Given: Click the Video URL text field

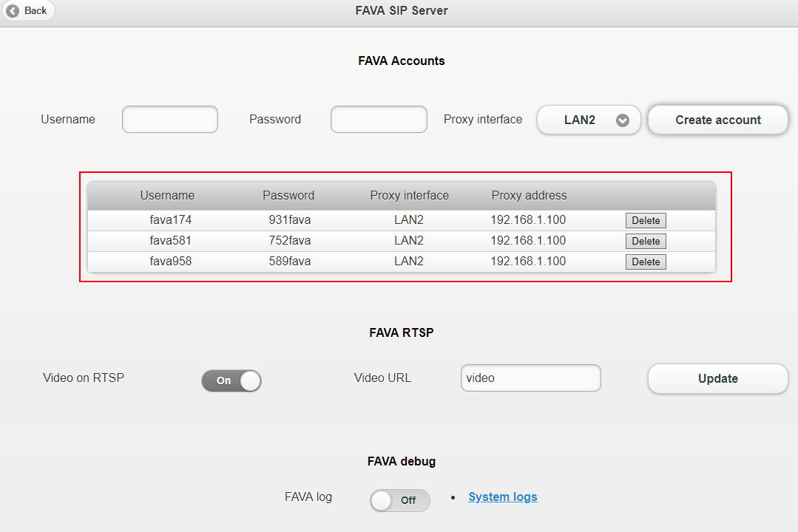Looking at the screenshot, I should tap(530, 378).
